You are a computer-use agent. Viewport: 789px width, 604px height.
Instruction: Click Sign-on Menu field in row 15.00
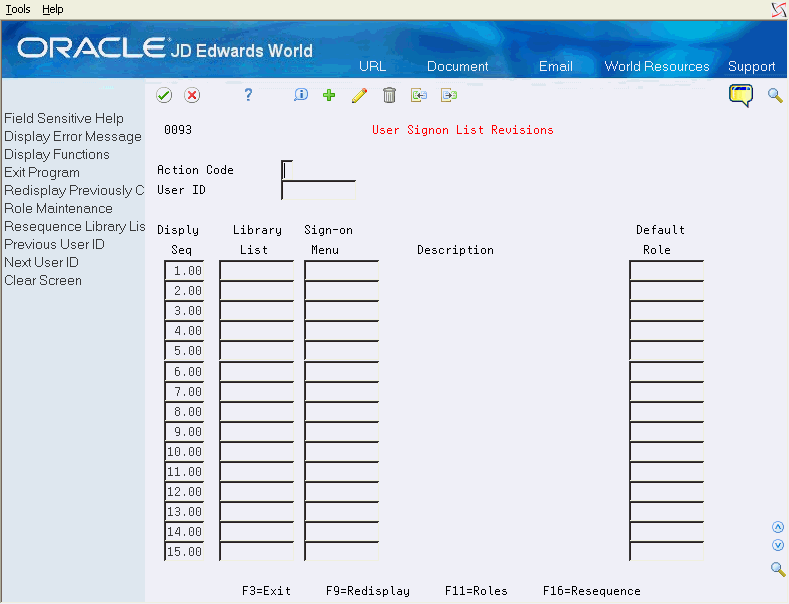(342, 552)
